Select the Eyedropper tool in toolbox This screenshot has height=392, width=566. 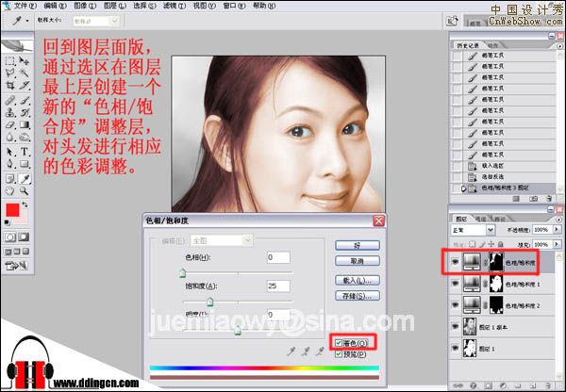25,178
